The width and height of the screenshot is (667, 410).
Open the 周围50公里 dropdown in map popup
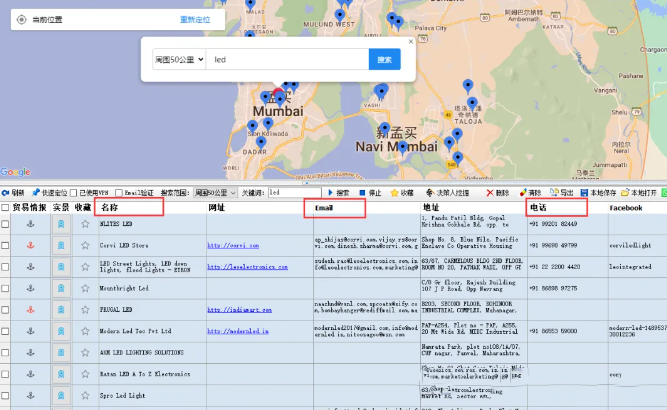(179, 60)
